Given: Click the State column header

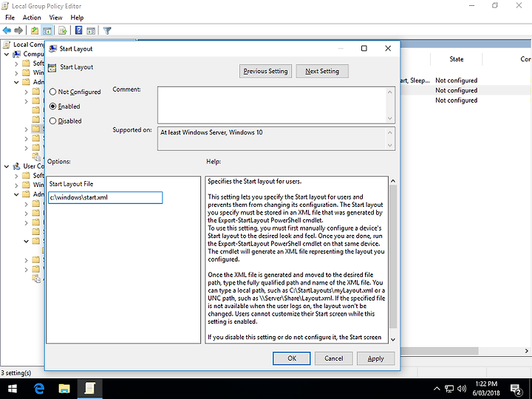Looking at the screenshot, I should [457, 59].
